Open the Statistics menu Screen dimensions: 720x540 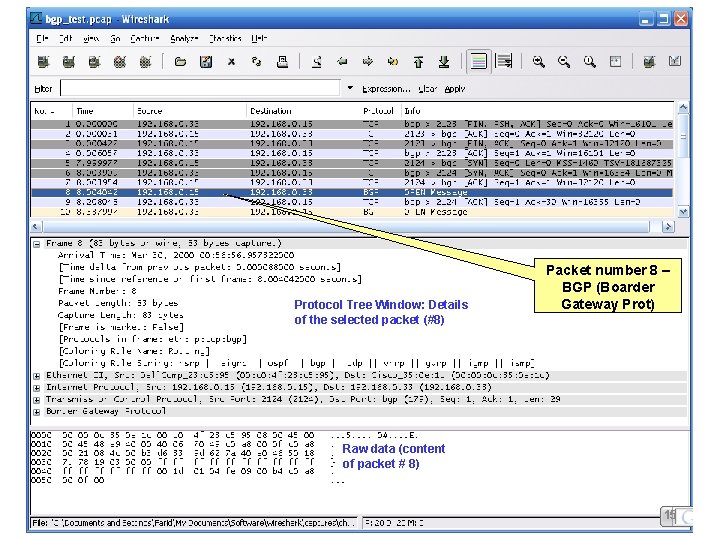[x=225, y=39]
